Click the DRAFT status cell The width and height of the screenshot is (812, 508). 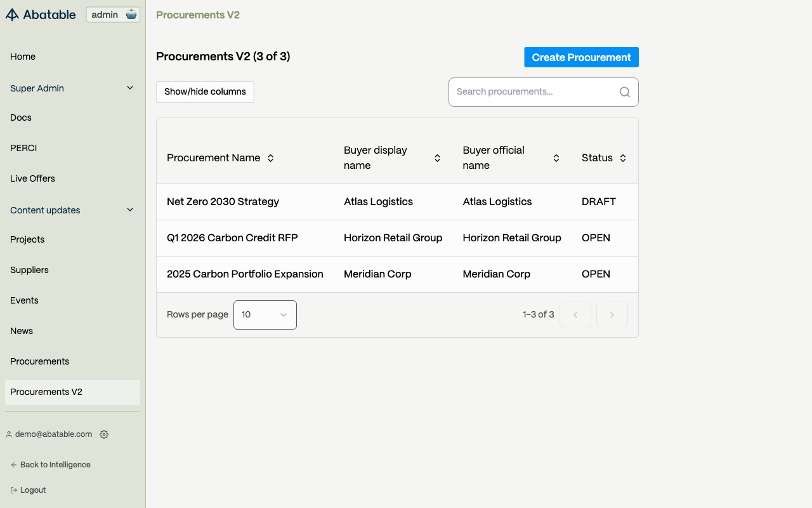(x=599, y=202)
